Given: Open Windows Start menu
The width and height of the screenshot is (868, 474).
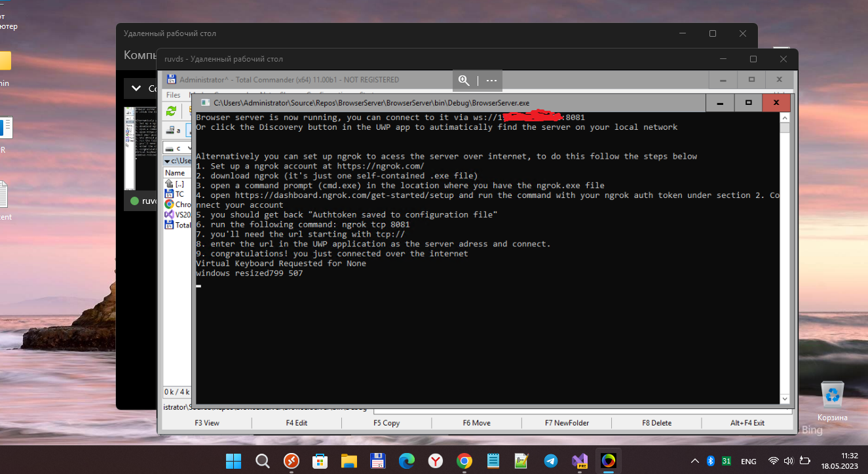Looking at the screenshot, I should click(x=233, y=461).
